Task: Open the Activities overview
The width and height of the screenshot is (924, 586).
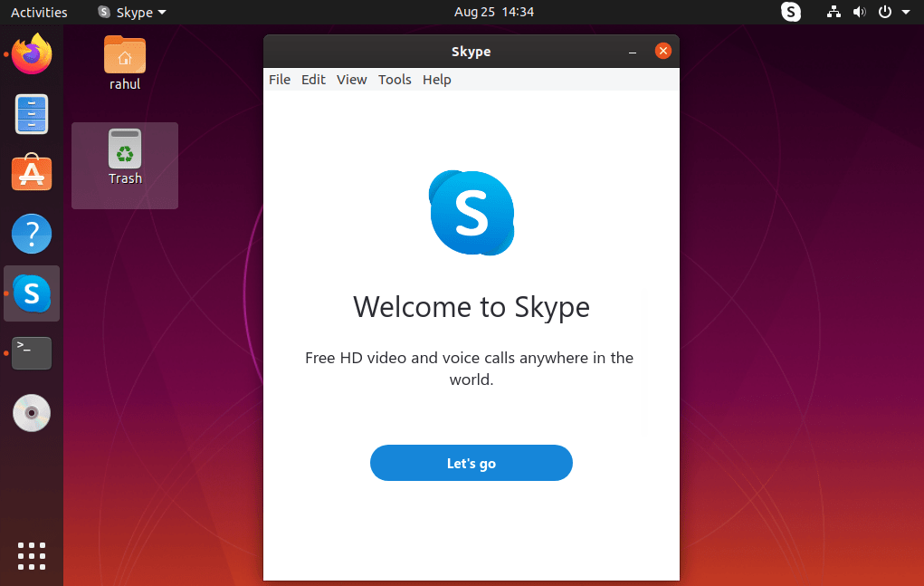Action: (x=39, y=12)
